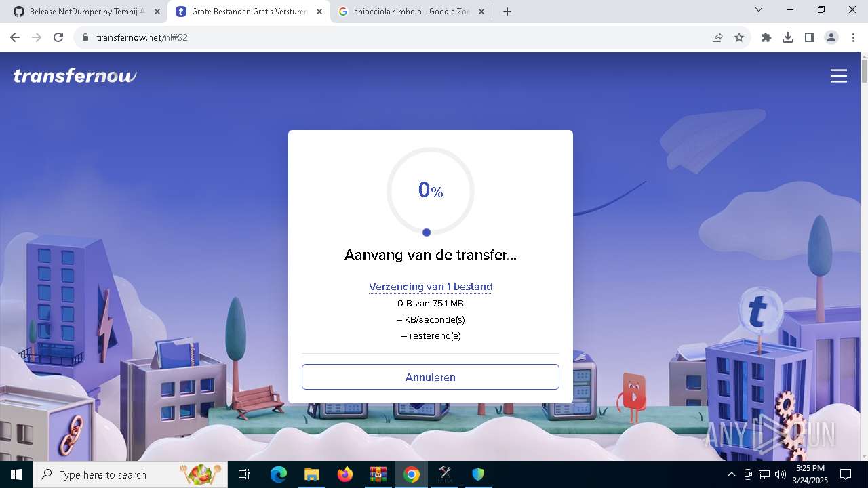Open the Windows Start menu
This screenshot has height=488, width=868.
tap(16, 474)
